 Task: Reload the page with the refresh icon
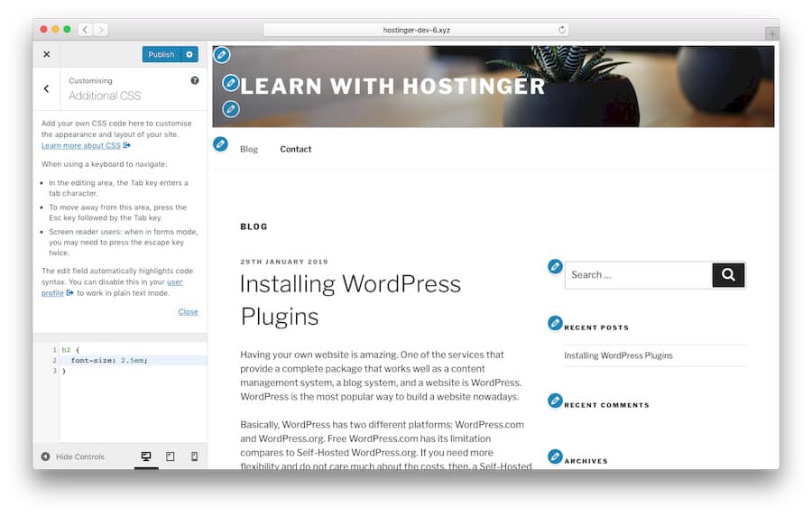[561, 30]
